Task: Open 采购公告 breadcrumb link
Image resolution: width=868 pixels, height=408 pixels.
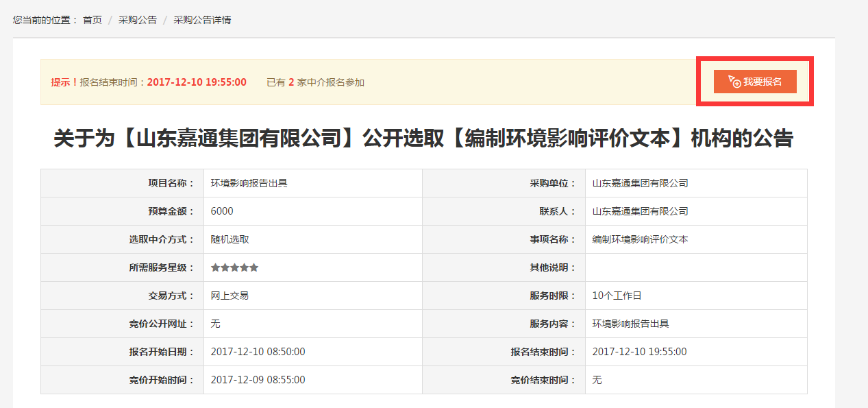Action: tap(138, 20)
